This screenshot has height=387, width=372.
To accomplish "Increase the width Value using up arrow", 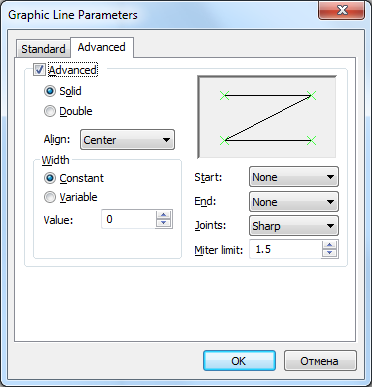I will point(163,215).
